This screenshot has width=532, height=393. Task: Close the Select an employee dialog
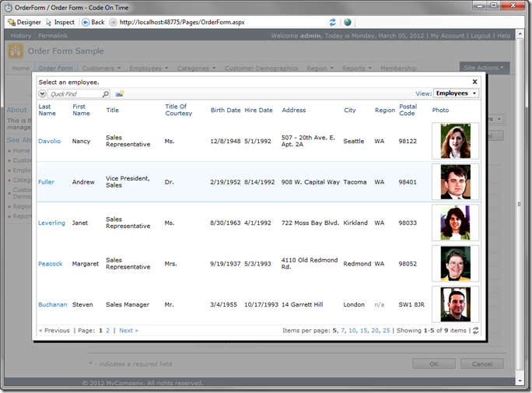pyautogui.click(x=474, y=81)
